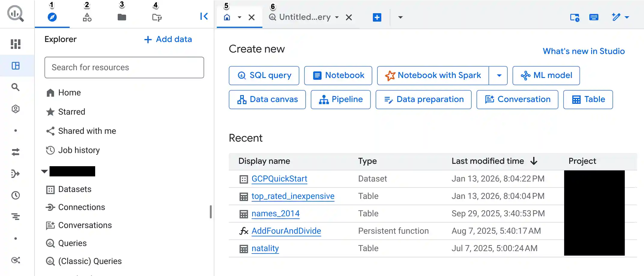
Task: Expand the Notebook with Spark dropdown arrow
Action: (x=499, y=75)
